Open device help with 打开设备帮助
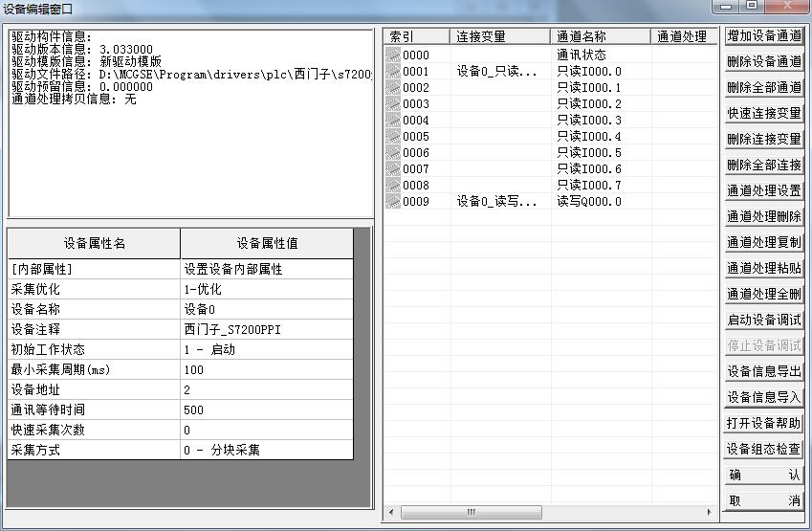This screenshot has width=812, height=531. pos(763,423)
